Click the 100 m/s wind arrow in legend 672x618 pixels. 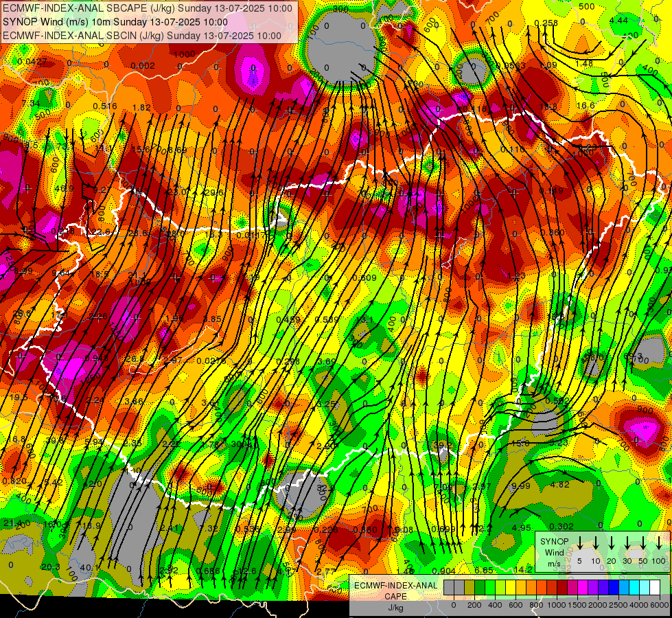[659, 542]
